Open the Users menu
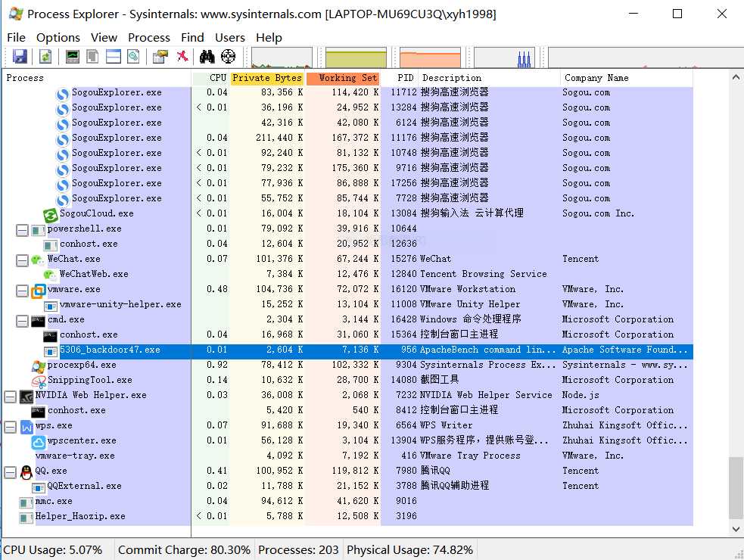Image resolution: width=744 pixels, height=560 pixels. coord(229,38)
